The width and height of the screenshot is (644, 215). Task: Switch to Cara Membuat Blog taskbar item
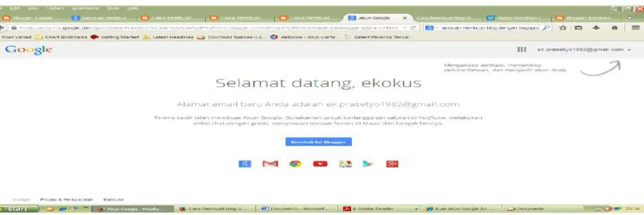215,209
